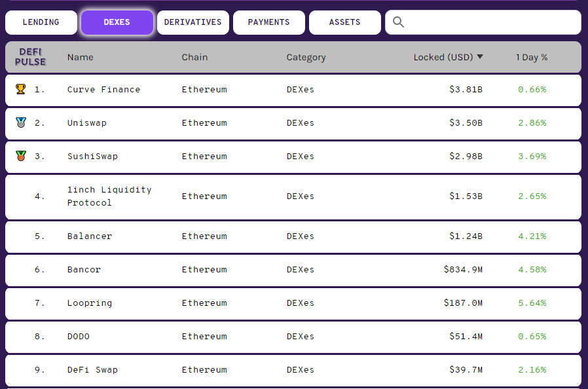
Task: Click the 5.64% one-day change
Action: [x=532, y=303]
